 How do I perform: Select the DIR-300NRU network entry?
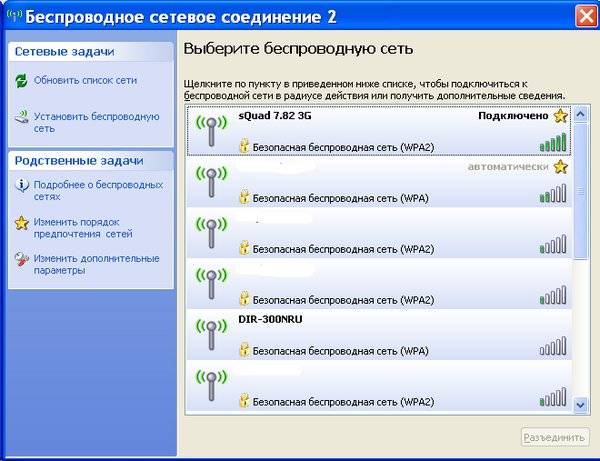coord(380,335)
